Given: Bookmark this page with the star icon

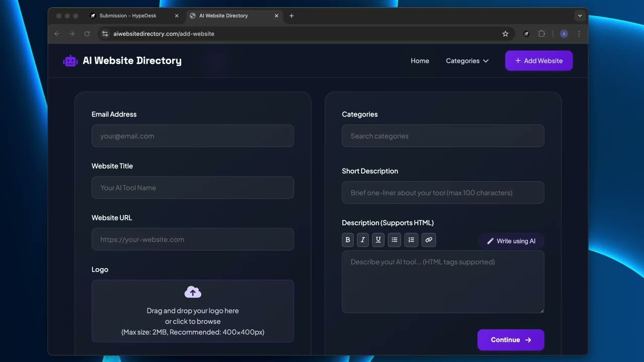Looking at the screenshot, I should pos(505,34).
